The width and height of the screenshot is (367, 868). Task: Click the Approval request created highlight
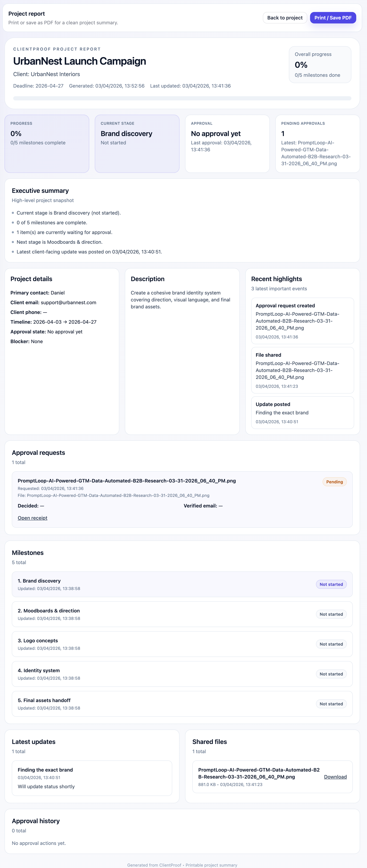(x=302, y=320)
